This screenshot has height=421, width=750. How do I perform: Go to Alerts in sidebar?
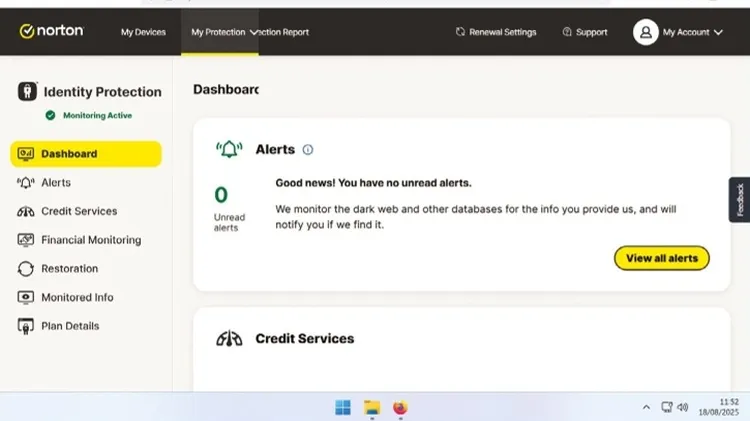(56, 183)
